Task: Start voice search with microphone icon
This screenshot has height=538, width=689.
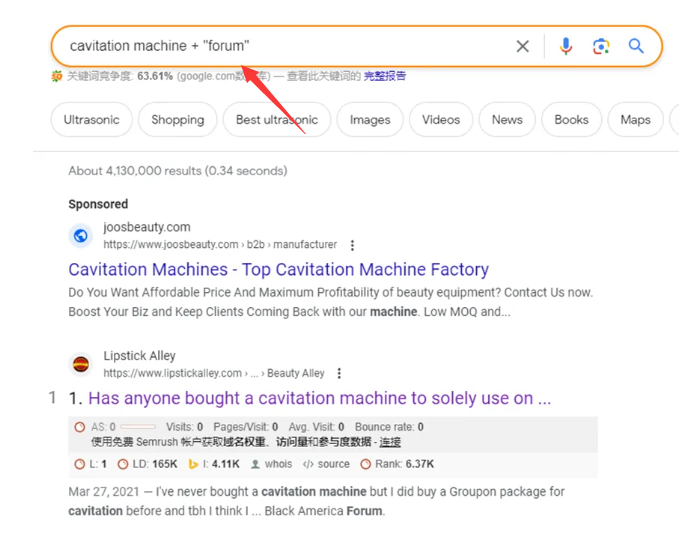Action: coord(566,46)
